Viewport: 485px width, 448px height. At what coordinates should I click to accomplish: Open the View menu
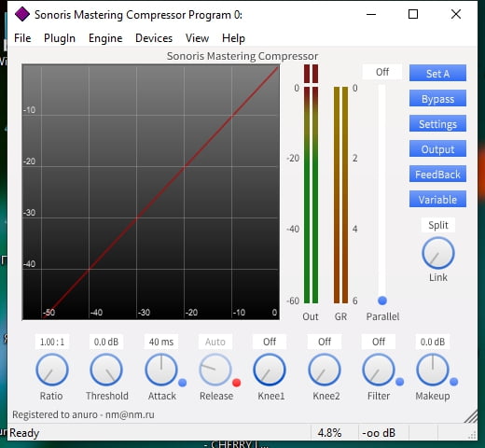coord(197,38)
